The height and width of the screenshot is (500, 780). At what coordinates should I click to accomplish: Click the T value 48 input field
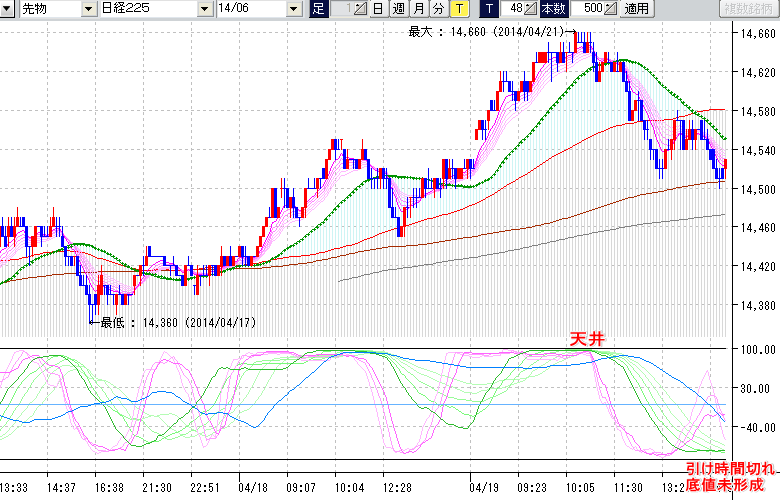point(514,9)
